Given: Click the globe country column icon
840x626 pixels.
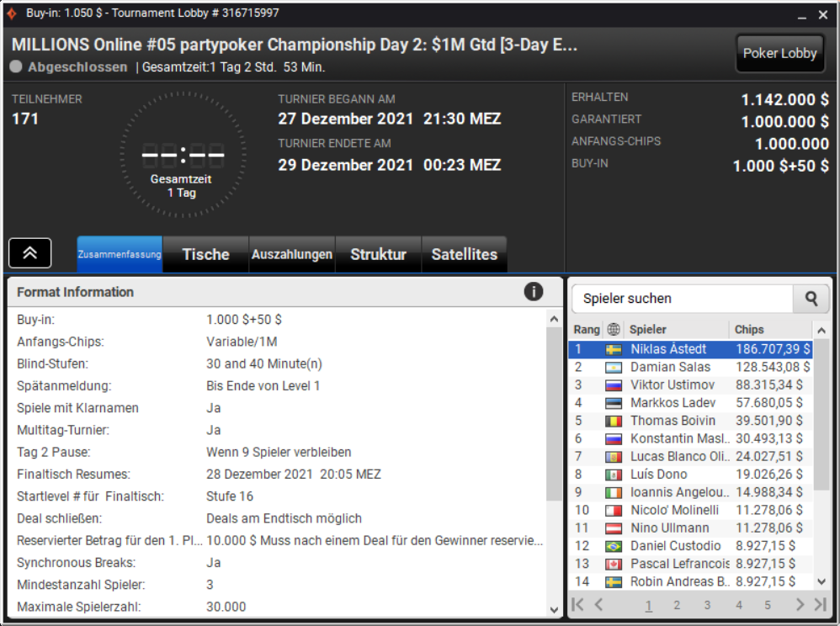Looking at the screenshot, I should point(614,329).
